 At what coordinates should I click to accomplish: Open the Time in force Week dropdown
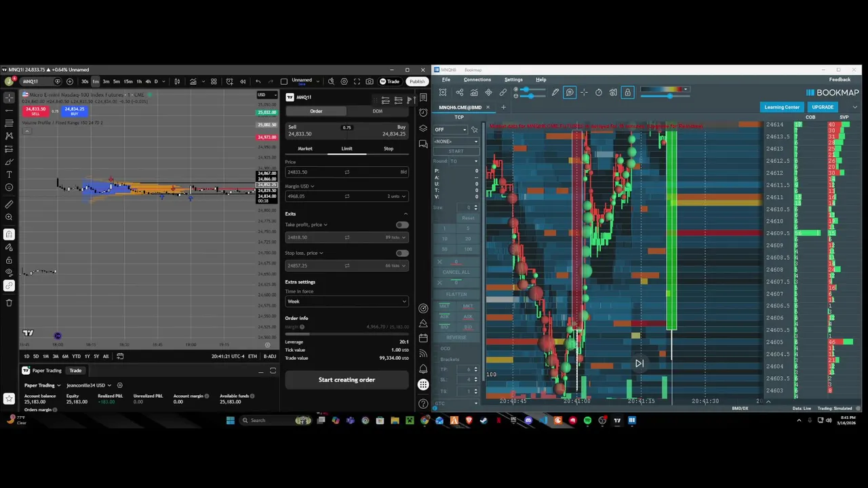pos(347,302)
